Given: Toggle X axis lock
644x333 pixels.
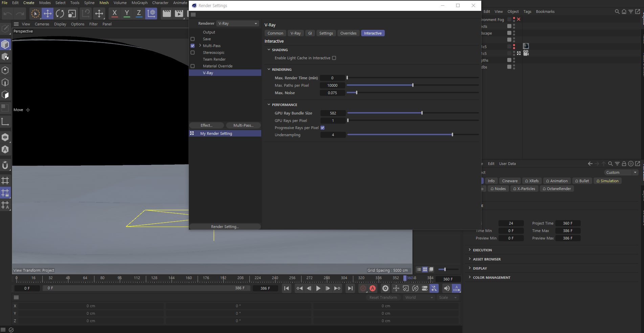Looking at the screenshot, I should point(114,14).
